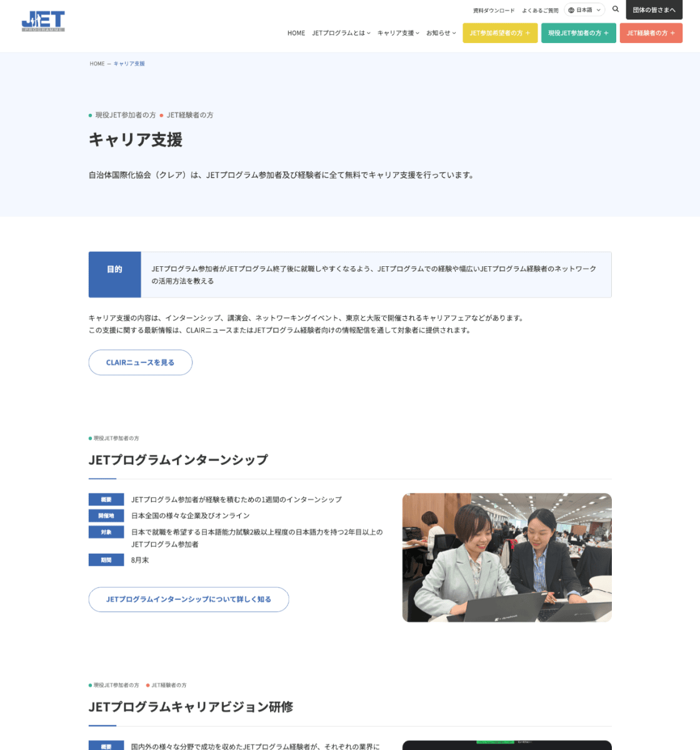Image resolution: width=700 pixels, height=750 pixels.
Task: Open the site search magnifier
Action: (616, 10)
